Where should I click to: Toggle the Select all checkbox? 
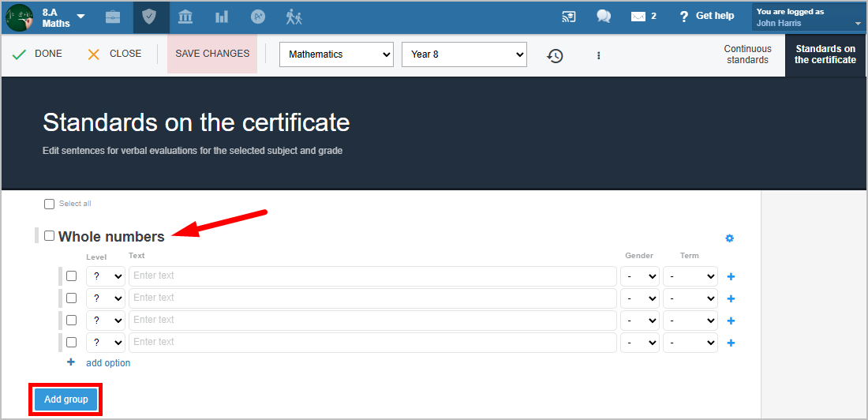50,204
